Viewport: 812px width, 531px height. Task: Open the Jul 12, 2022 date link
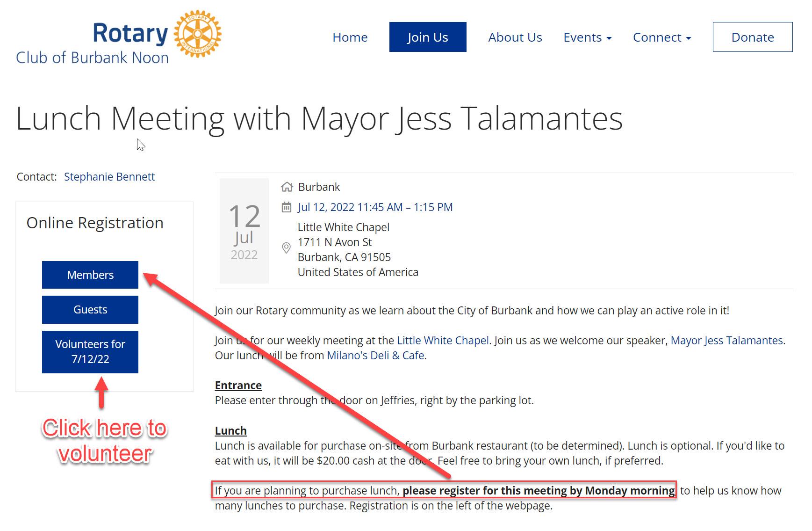point(375,207)
